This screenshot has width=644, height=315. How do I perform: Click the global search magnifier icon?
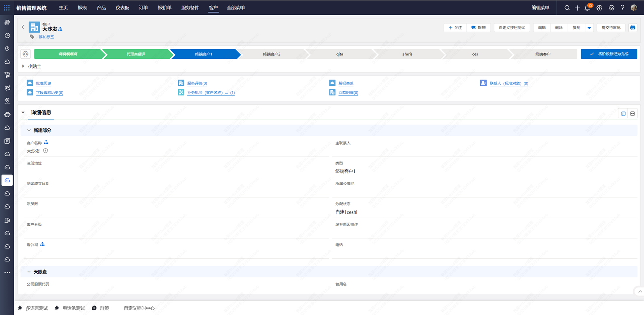(x=567, y=8)
